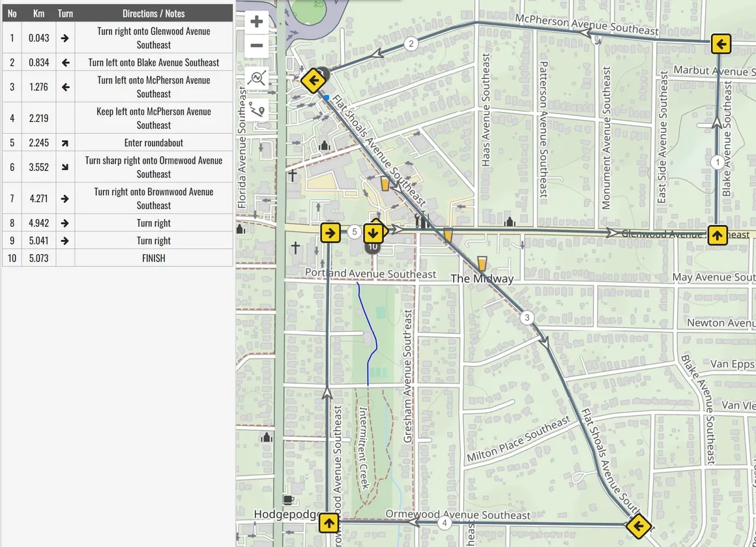The image size is (756, 547).
Task: Click the yellow left-turn marker at the route start
Action: click(x=313, y=80)
